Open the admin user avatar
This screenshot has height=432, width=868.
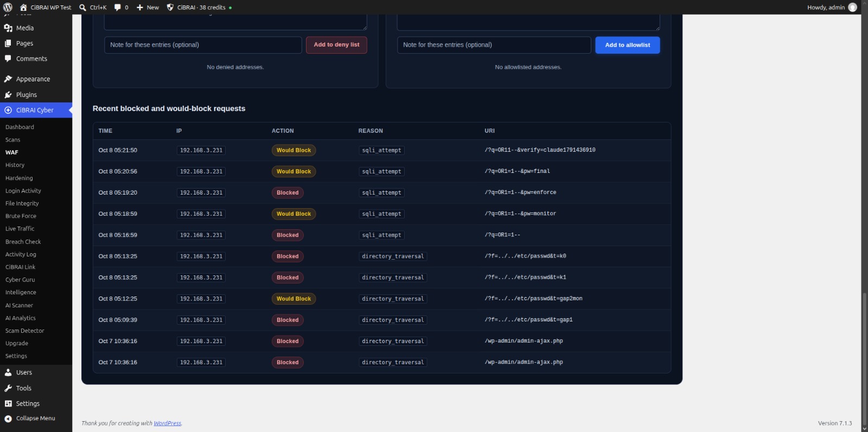coord(852,7)
